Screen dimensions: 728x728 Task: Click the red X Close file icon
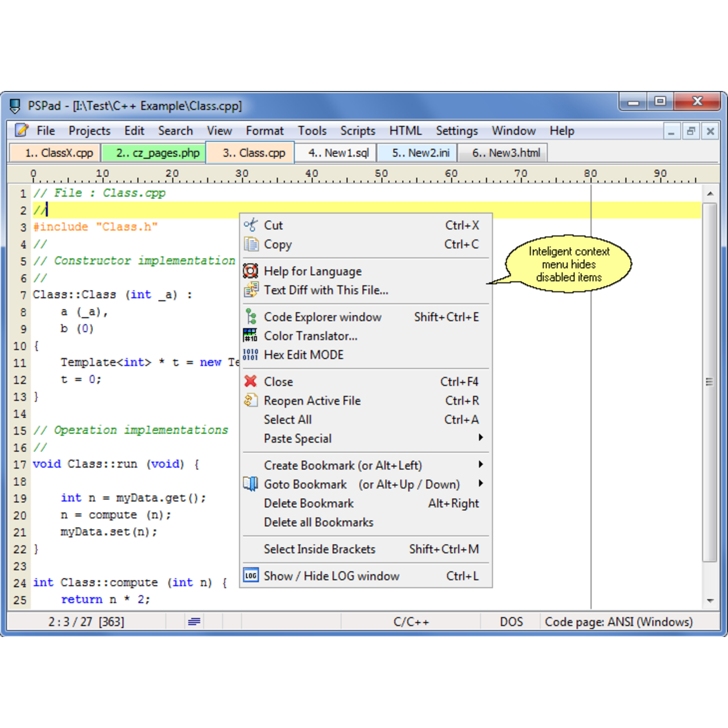[250, 382]
